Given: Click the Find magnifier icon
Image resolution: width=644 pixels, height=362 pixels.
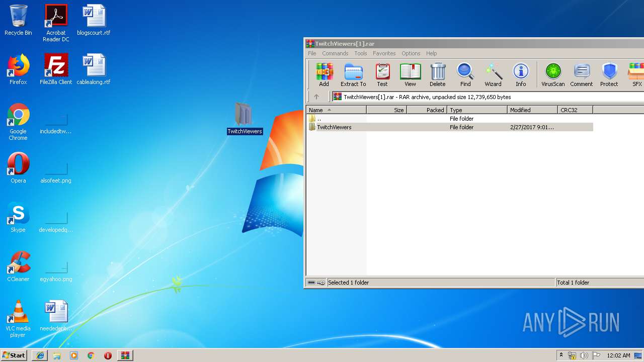Looking at the screenshot, I should [x=465, y=75].
